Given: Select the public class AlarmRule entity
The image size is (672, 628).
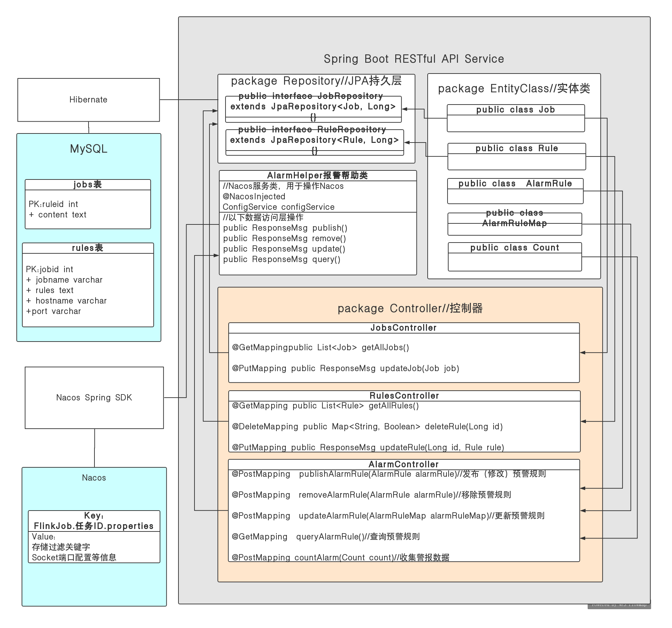Looking at the screenshot, I should [515, 184].
